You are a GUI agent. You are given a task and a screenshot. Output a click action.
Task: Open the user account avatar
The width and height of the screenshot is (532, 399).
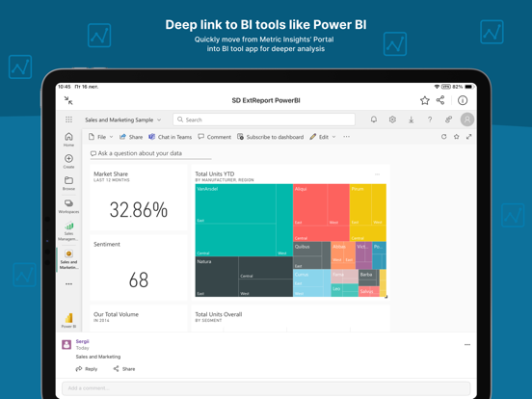point(467,120)
